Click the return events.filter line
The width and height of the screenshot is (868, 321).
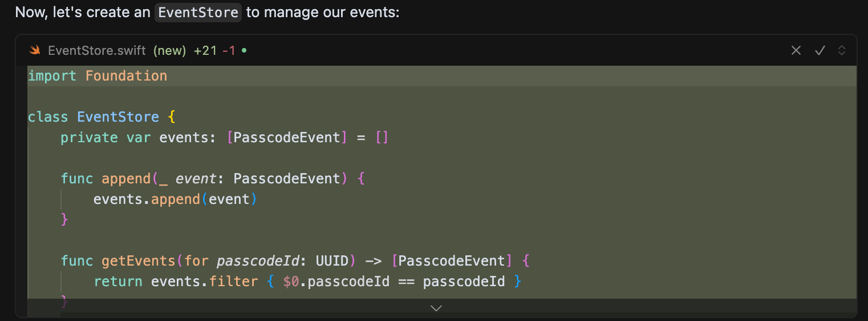(308, 282)
